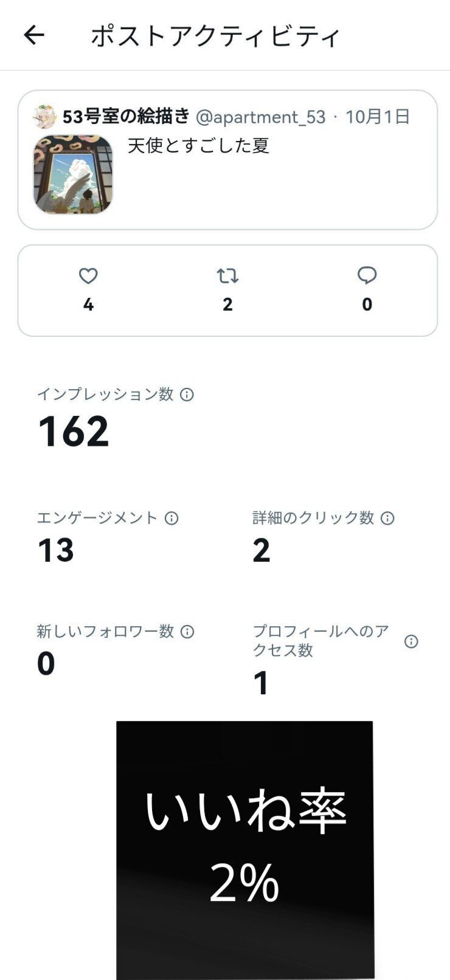The width and height of the screenshot is (450, 980).
Task: Click the 10月1日 post date
Action: (378, 117)
